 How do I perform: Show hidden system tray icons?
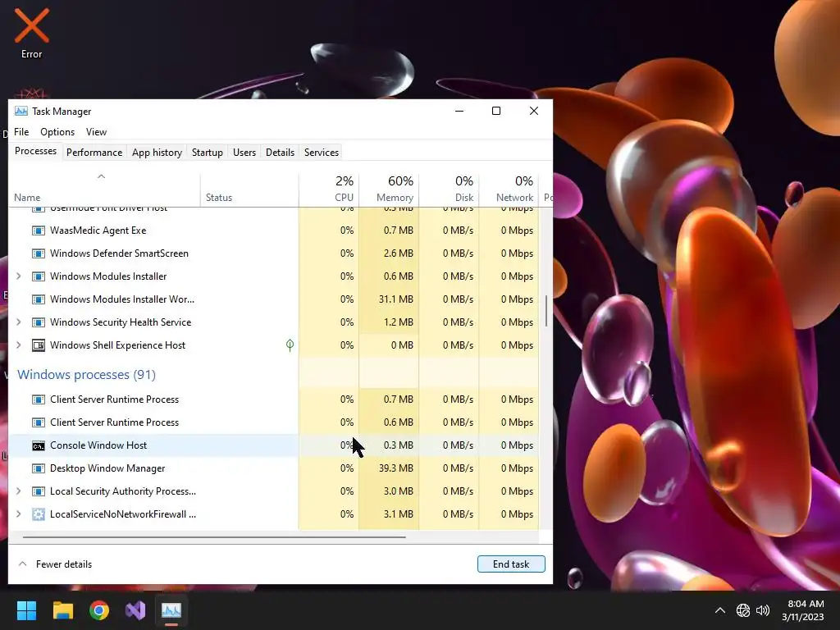pos(720,610)
